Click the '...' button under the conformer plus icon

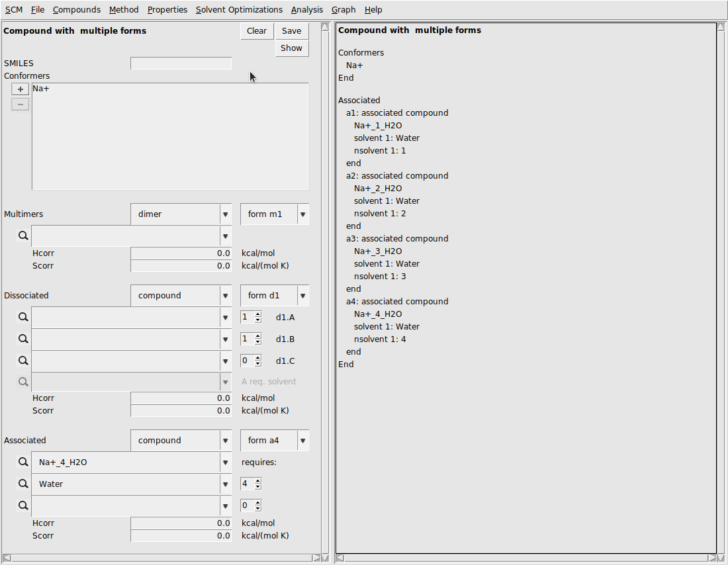pos(20,104)
